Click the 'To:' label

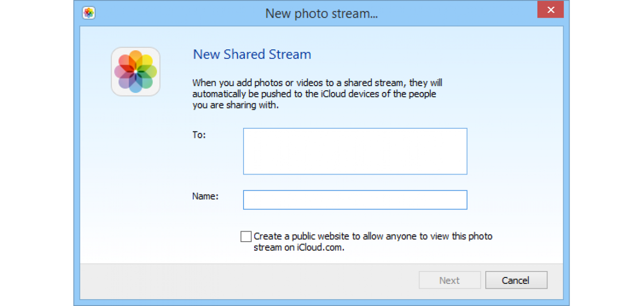tap(199, 135)
